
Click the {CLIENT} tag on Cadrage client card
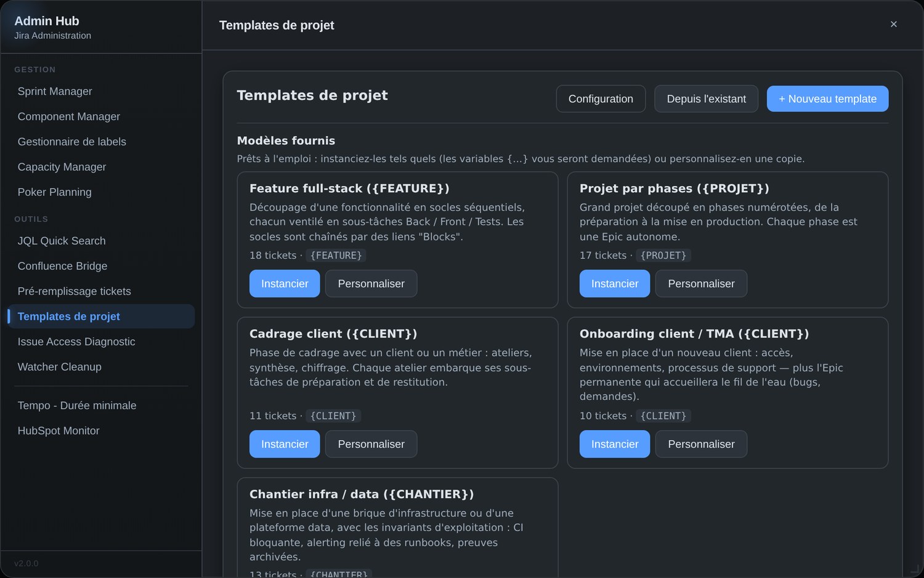333,416
